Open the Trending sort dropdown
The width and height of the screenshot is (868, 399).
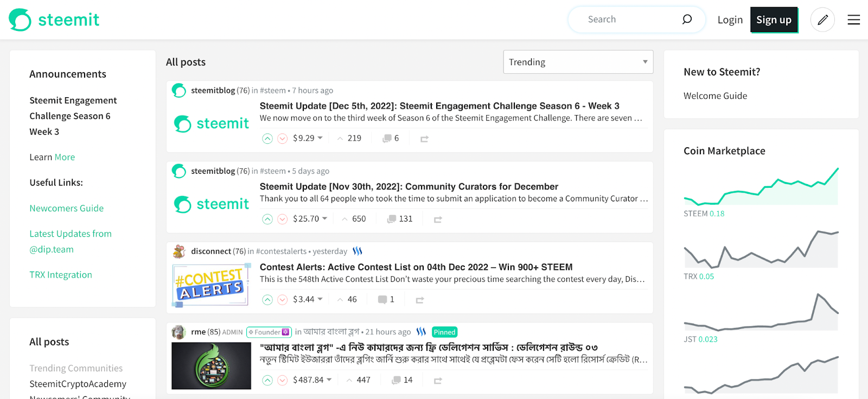pos(578,62)
